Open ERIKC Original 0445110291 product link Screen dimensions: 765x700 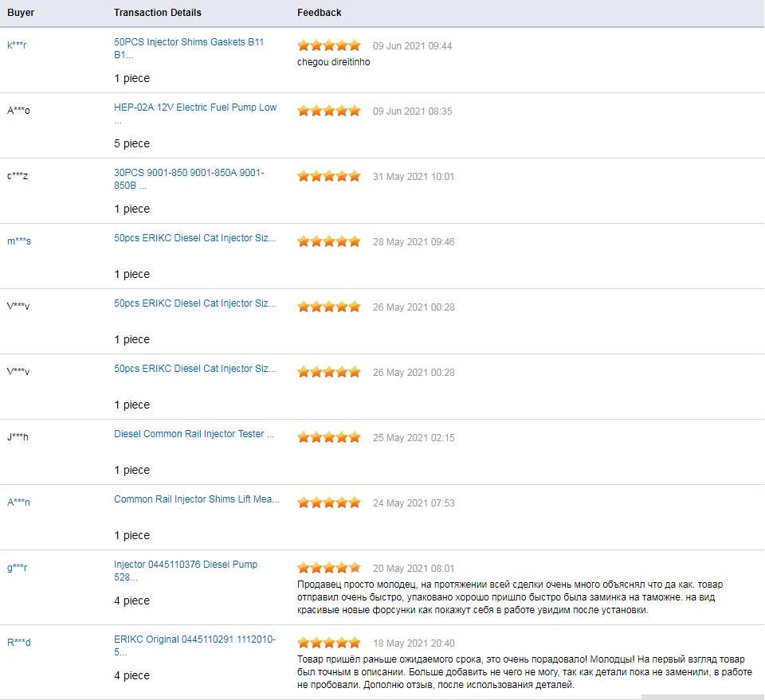point(194,645)
